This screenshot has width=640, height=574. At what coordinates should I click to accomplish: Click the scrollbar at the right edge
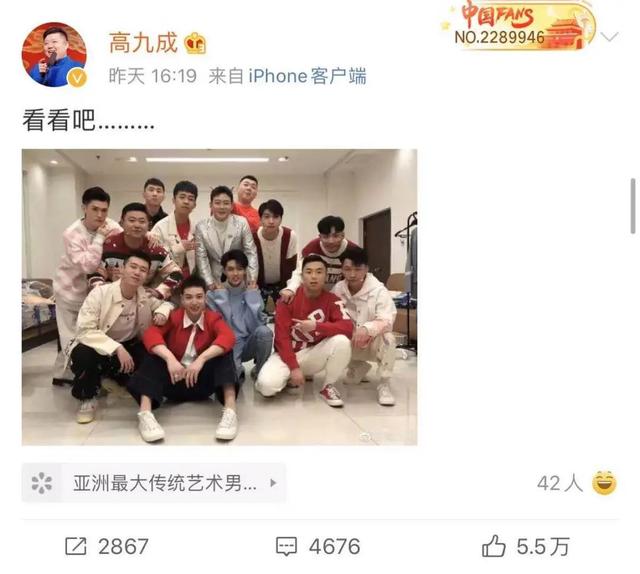click(633, 206)
